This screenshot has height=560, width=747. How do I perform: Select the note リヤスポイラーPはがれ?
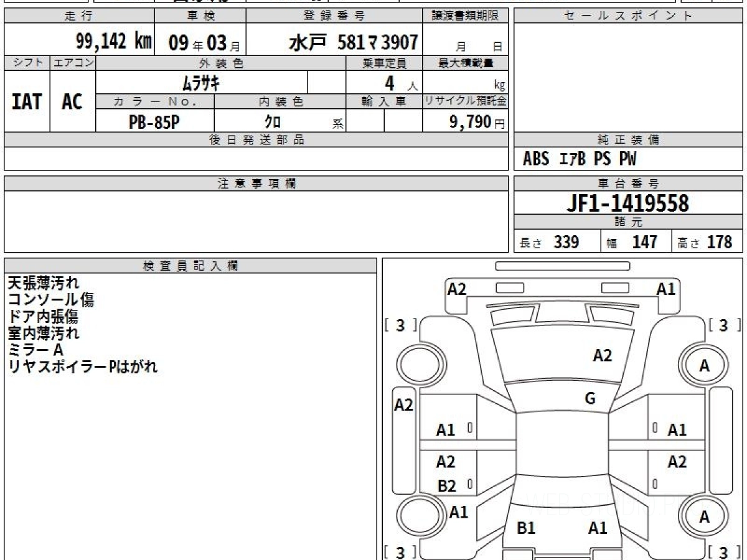click(x=83, y=366)
